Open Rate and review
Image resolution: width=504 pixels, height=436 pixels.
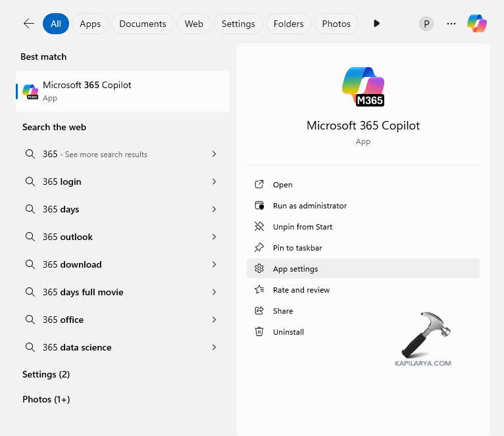[x=301, y=290]
